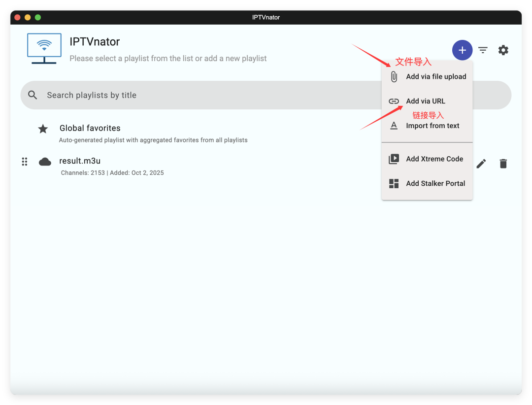Click the IPTVnator header title
This screenshot has width=532, height=405.
(x=95, y=42)
